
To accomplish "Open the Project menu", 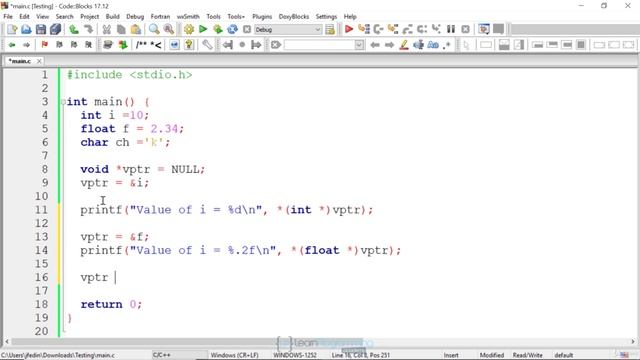I will click(89, 17).
